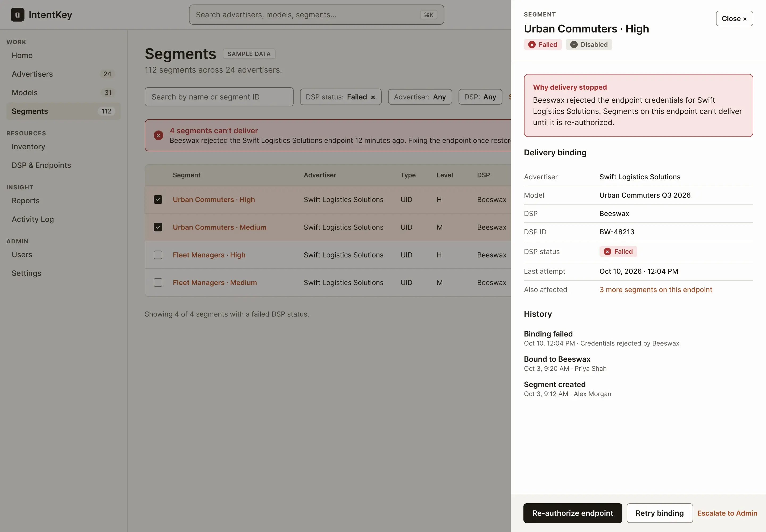Click the Level column header
Screen dimensions: 766x532
coord(444,175)
